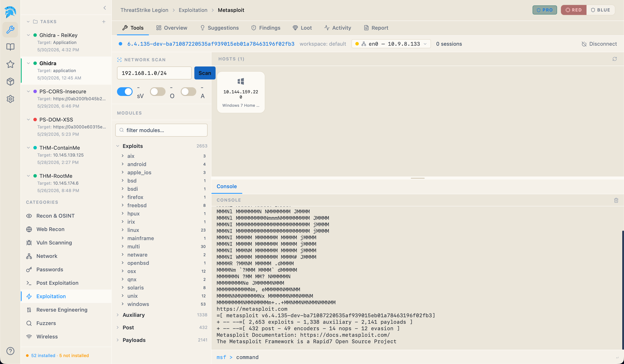This screenshot has height=364, width=624.
Task: Enable the -A scan toggle
Action: [x=188, y=92]
